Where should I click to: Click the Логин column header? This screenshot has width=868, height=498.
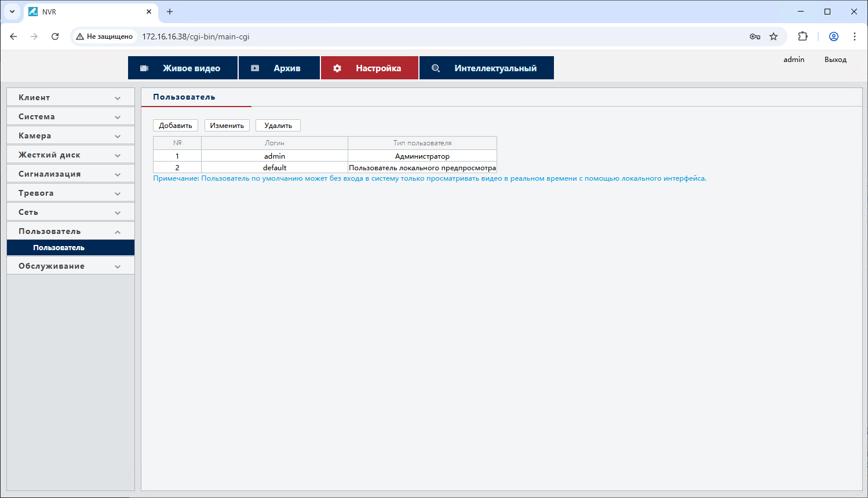pos(275,143)
